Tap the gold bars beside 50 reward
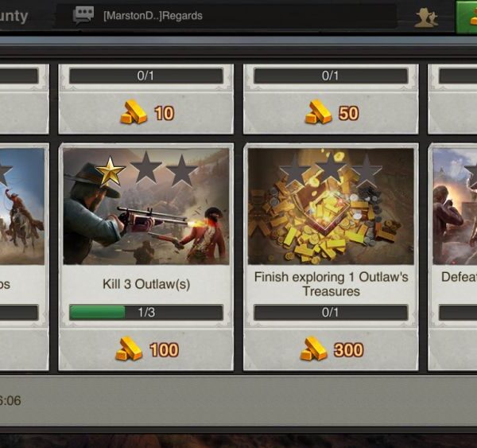 (318, 112)
